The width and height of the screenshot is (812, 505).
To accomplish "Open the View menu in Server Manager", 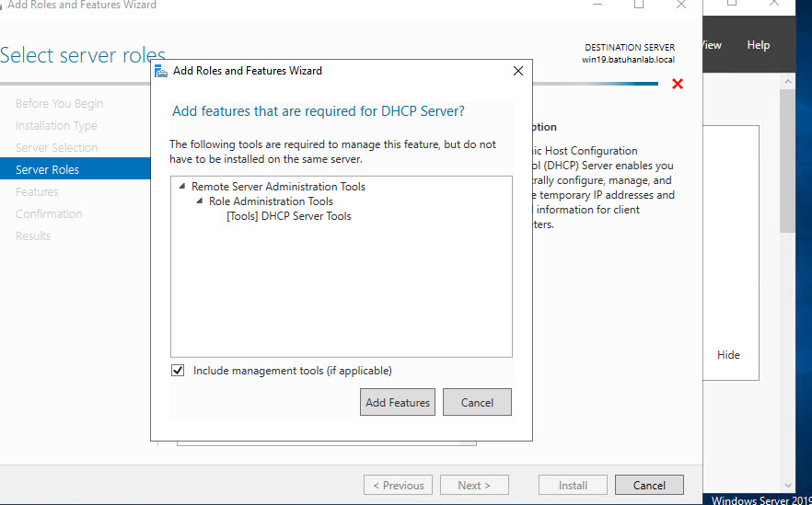I will point(711,45).
